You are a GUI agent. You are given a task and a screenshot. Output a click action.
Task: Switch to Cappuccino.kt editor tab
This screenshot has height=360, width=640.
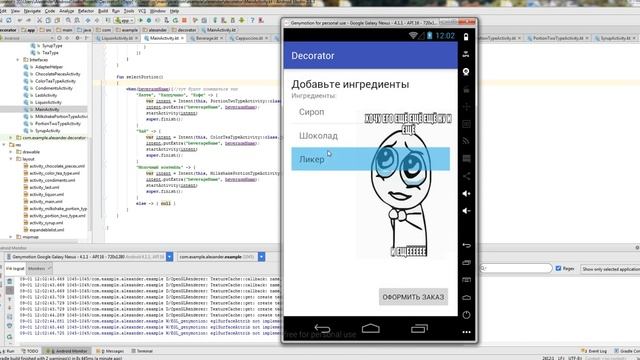(249, 38)
